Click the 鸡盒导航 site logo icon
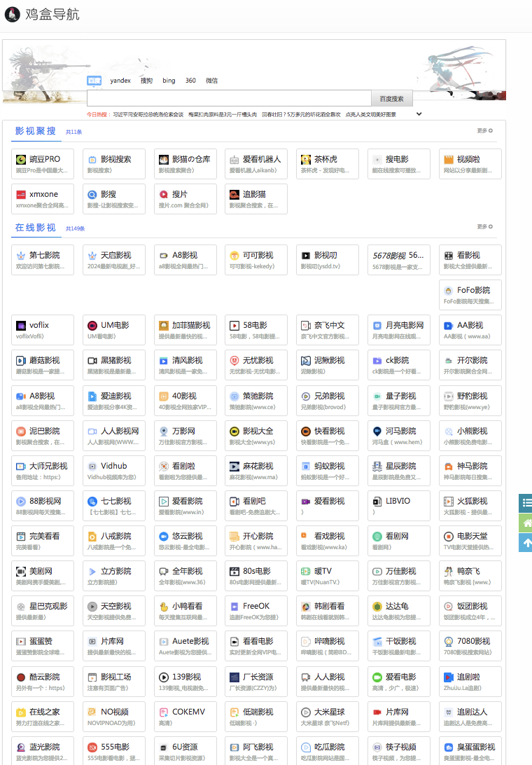 [13, 14]
